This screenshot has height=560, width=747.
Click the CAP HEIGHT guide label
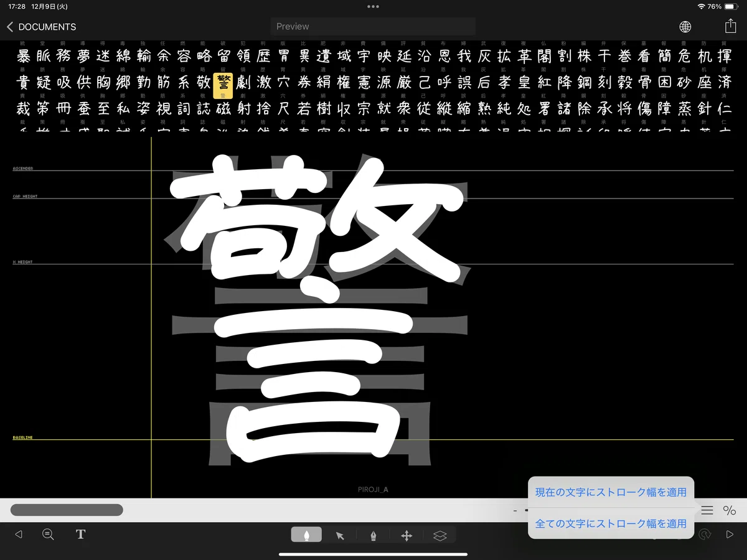tap(25, 197)
